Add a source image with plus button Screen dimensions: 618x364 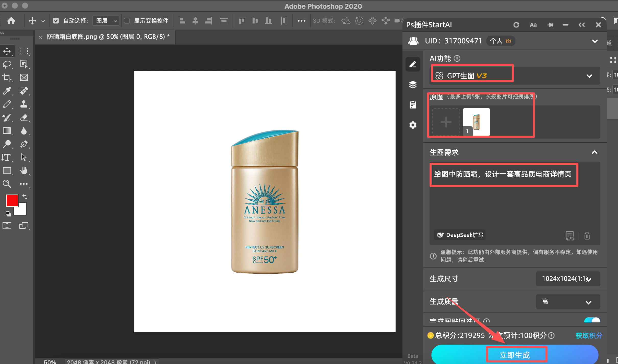[x=446, y=122]
